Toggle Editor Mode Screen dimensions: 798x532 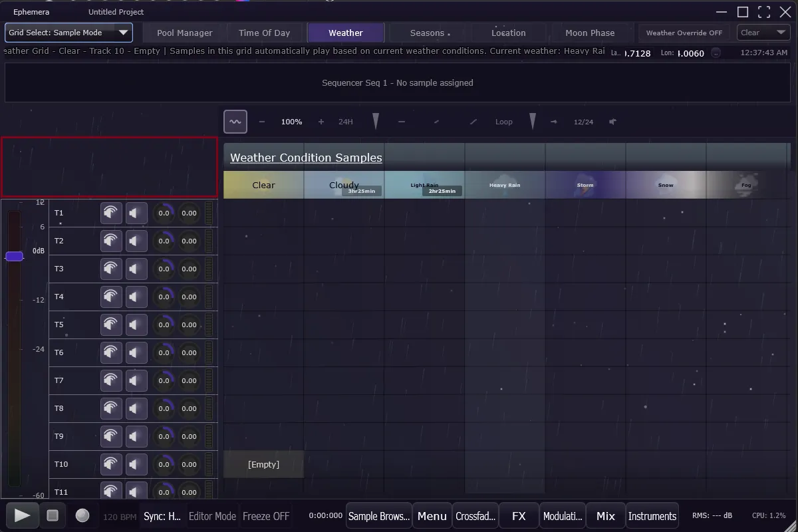pyautogui.click(x=212, y=516)
